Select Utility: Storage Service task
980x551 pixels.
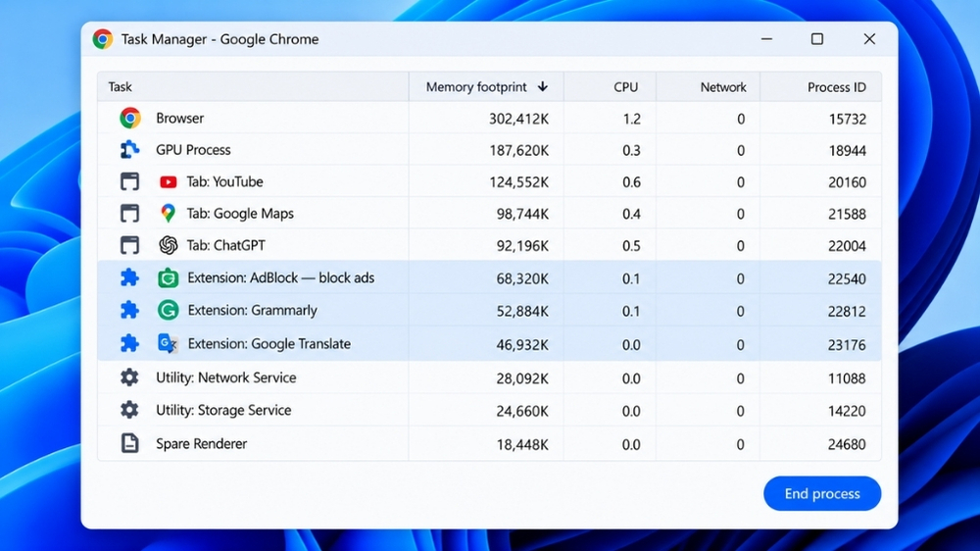(489, 410)
